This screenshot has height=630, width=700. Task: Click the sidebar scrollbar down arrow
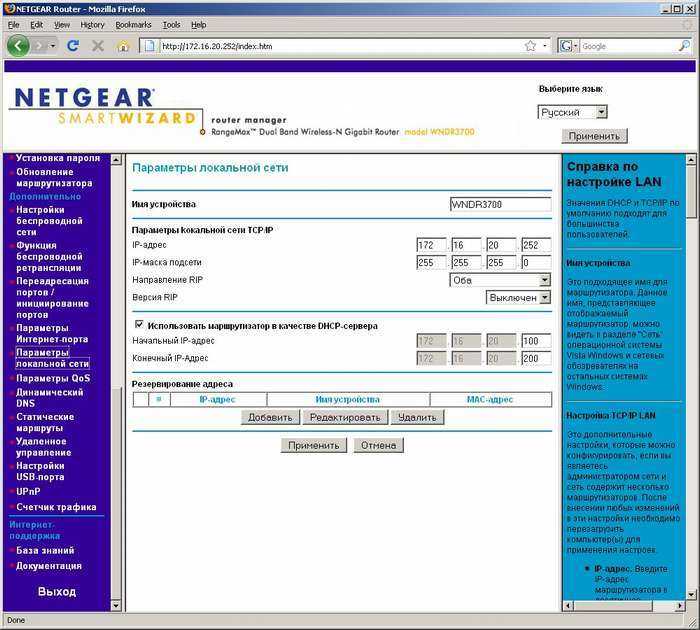[116, 606]
